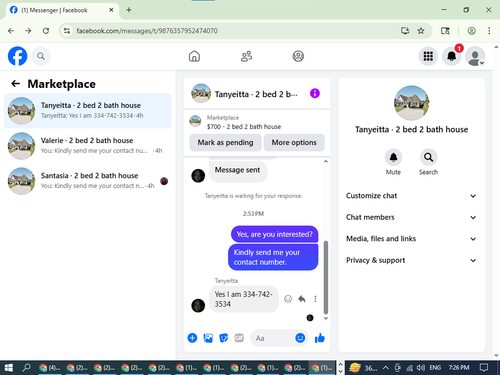Click Mark as pending button
This screenshot has height=375, width=500.
(x=225, y=142)
